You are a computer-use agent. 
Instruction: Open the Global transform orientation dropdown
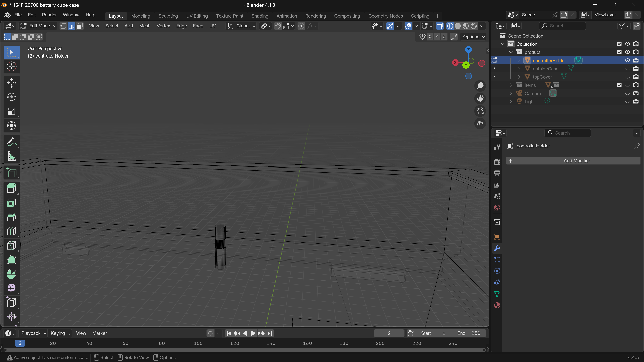point(241,26)
